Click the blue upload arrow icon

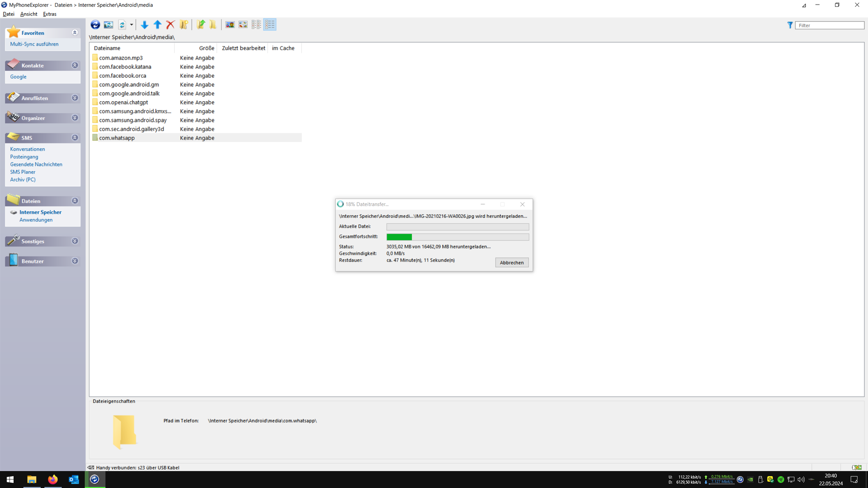[157, 25]
